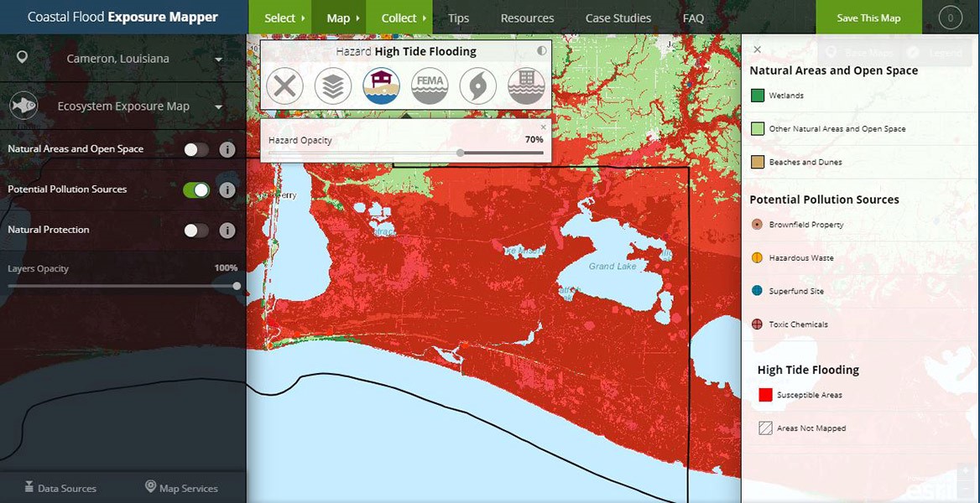
Task: Select the High Tide Flooding house icon
Action: coord(381,86)
